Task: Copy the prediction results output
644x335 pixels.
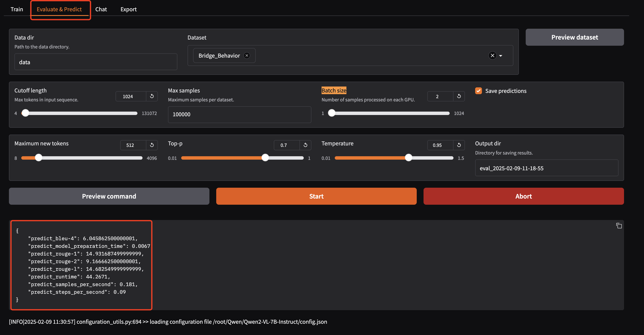Action: point(619,226)
